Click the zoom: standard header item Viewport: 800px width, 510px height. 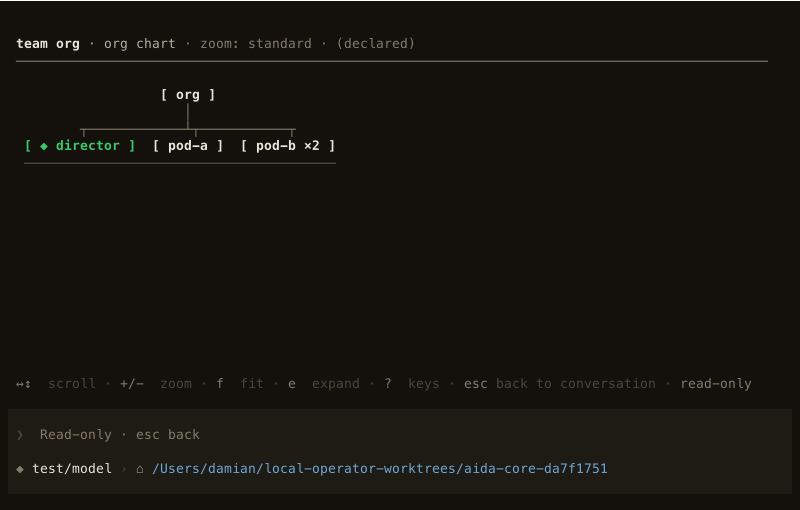[x=256, y=44]
